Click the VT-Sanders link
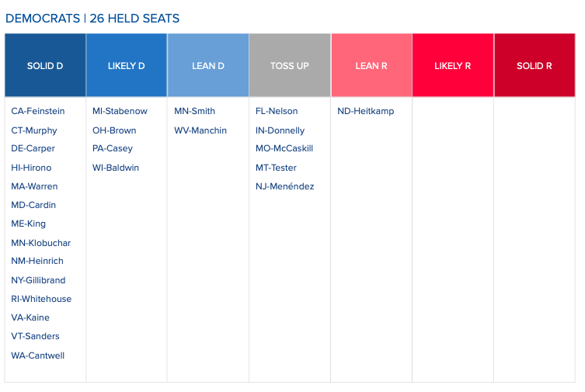This screenshot has width=585, height=392. coord(35,336)
